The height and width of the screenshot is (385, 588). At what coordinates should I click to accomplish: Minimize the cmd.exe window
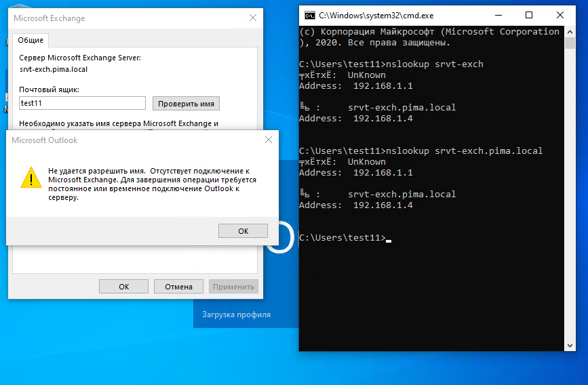(498, 16)
